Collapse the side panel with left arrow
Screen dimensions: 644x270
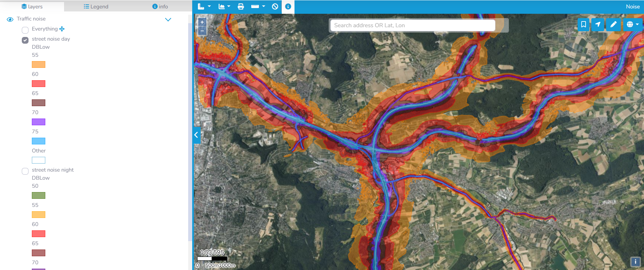[x=196, y=135]
